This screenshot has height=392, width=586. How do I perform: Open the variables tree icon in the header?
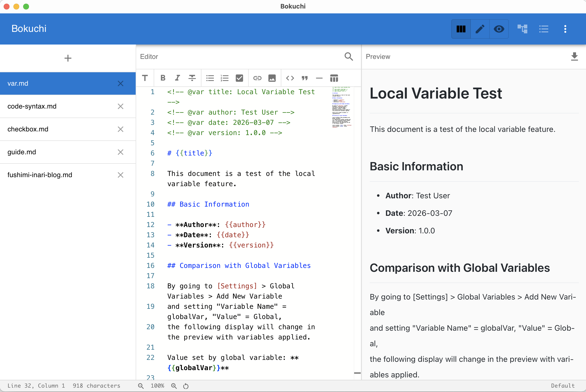(523, 29)
